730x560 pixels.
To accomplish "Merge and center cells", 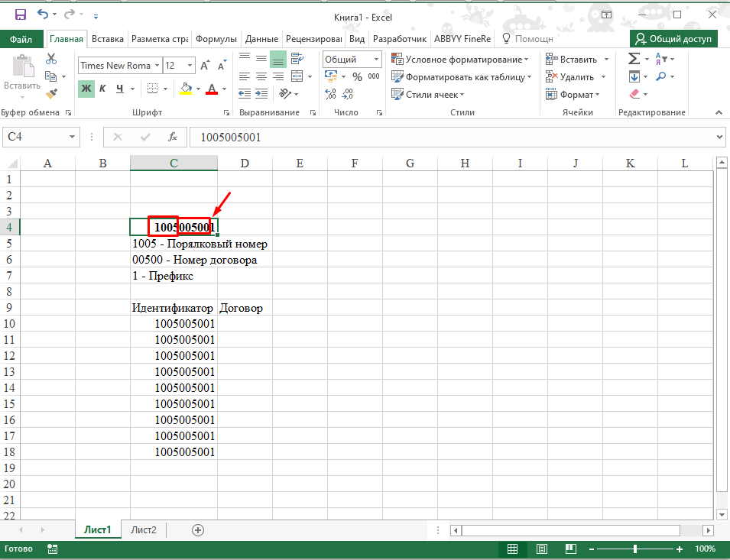I will pos(297,76).
